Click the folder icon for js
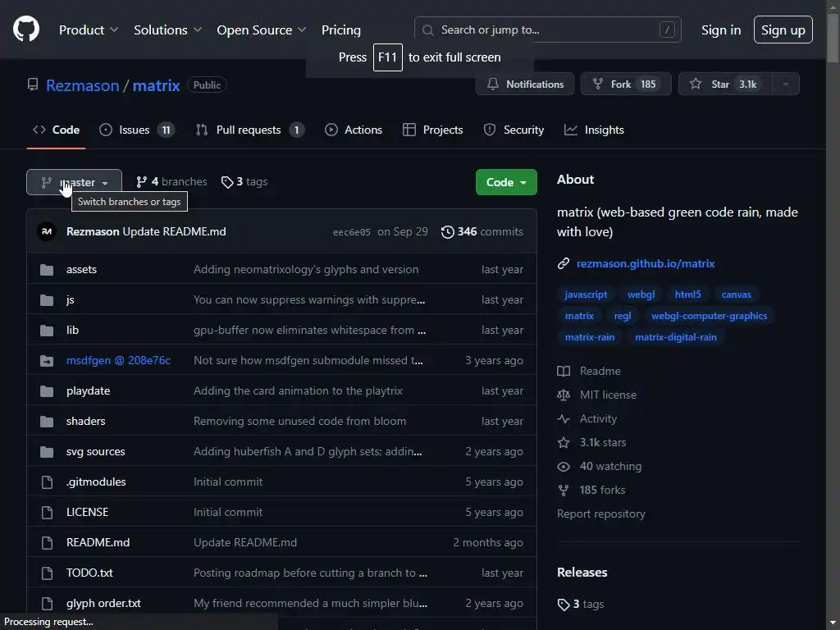The height and width of the screenshot is (630, 840). pos(47,300)
